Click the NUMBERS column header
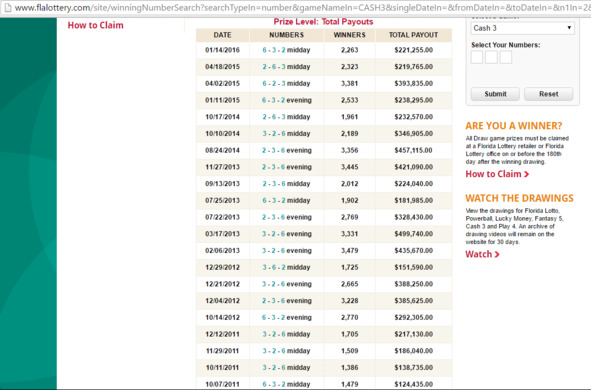 286,35
